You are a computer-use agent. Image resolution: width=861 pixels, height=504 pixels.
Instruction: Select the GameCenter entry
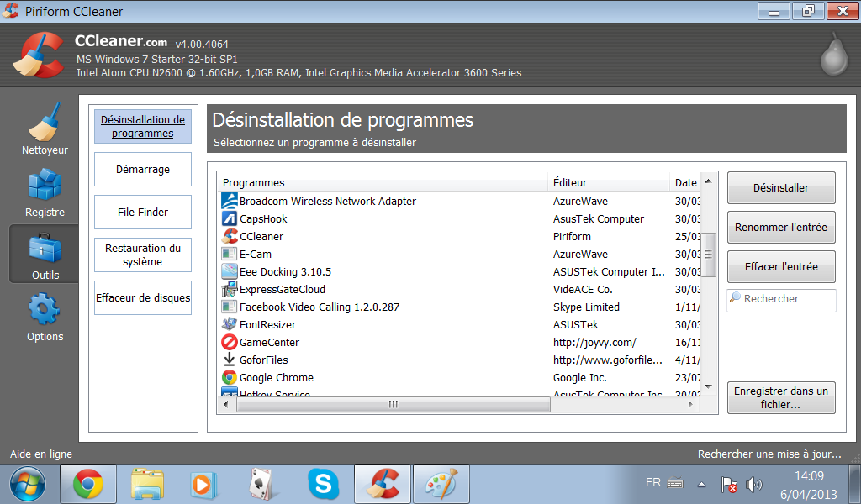(270, 342)
